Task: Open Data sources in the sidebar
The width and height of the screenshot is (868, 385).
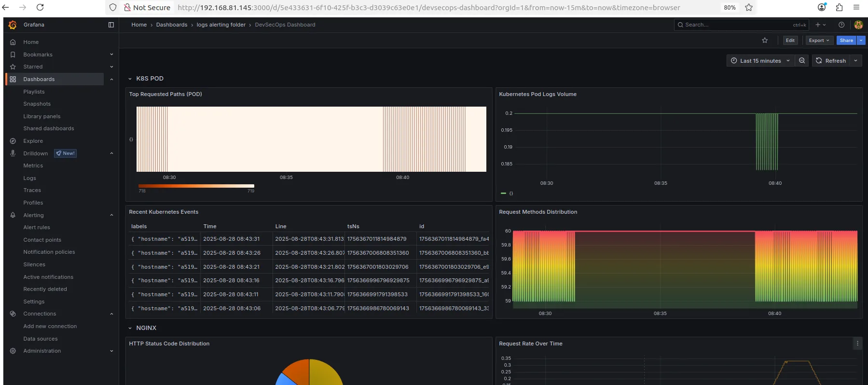Action: 41,339
